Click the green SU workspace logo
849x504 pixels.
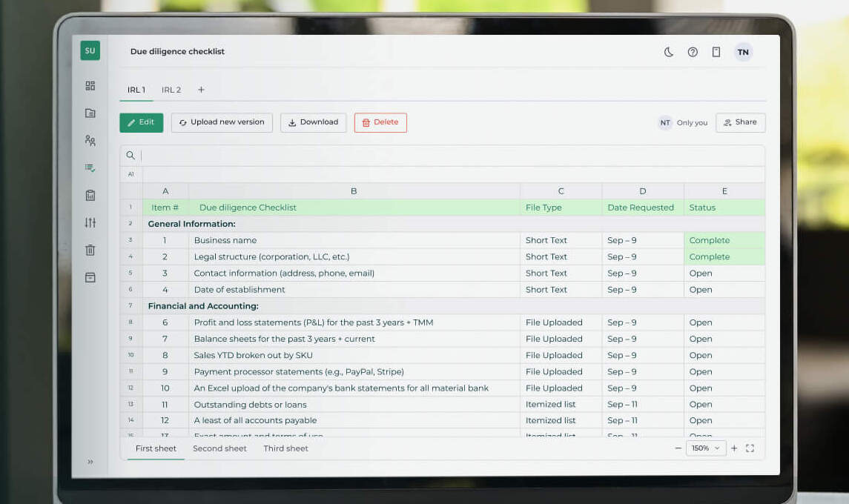[x=90, y=51]
